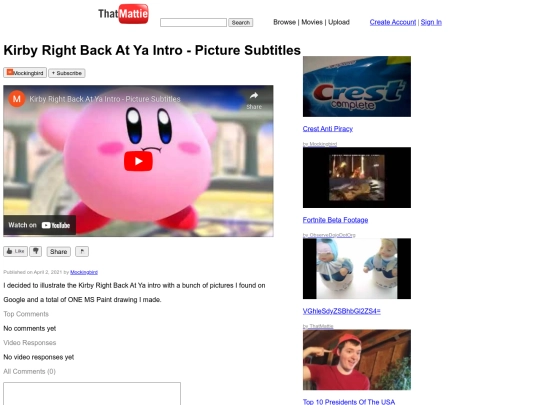Screen dimensions: 540x405
Task: Click the Top Comments heading
Action: pyautogui.click(x=26, y=314)
